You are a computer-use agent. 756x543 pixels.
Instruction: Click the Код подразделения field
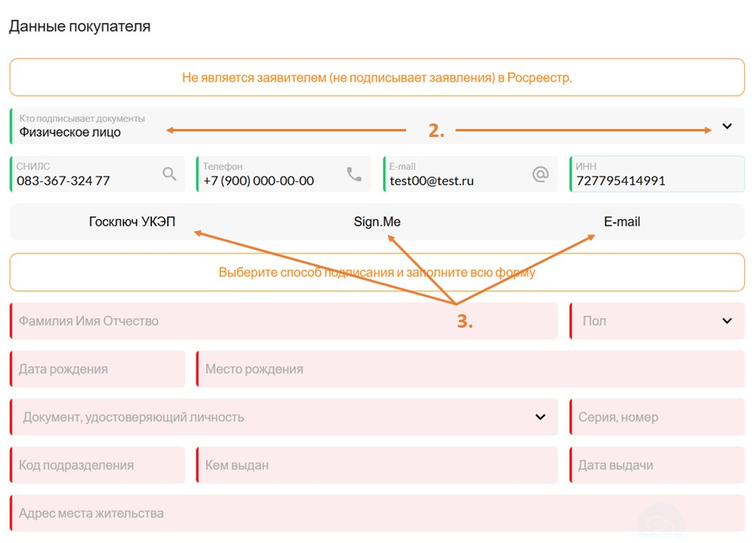(x=97, y=465)
